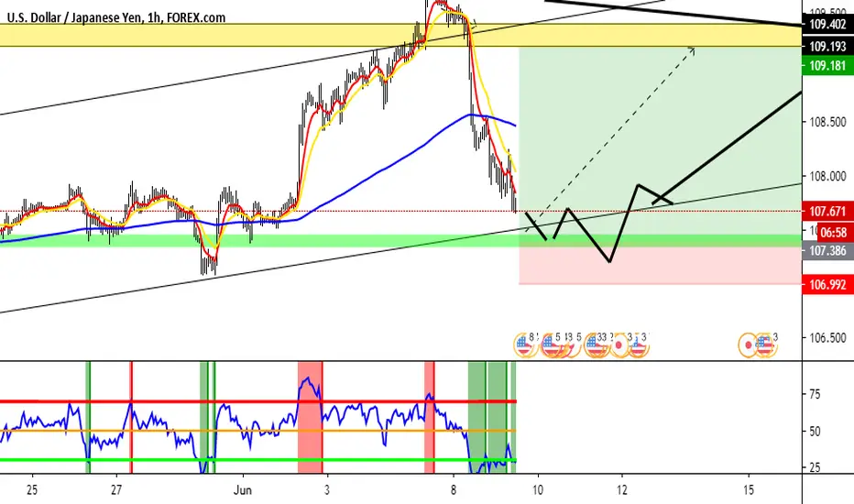Click the Jun label on the time axis
The image size is (854, 504).
tap(243, 490)
